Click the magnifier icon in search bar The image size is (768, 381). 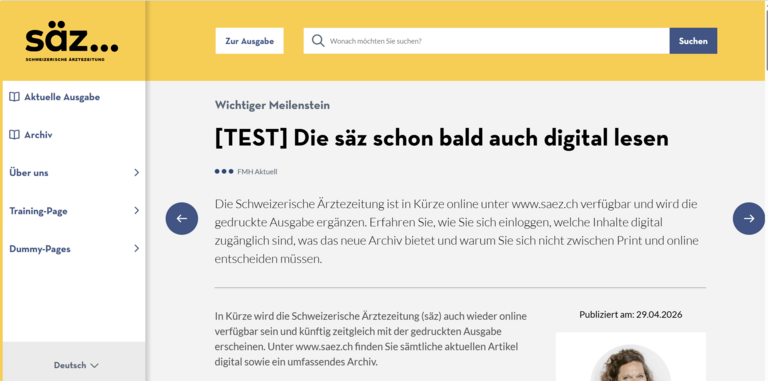point(318,41)
